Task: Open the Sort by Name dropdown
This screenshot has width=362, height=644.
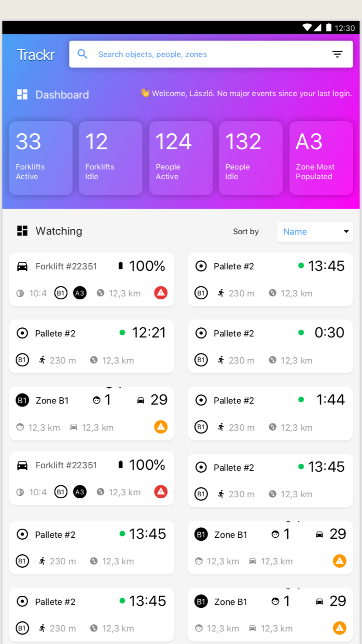Action: (x=315, y=232)
